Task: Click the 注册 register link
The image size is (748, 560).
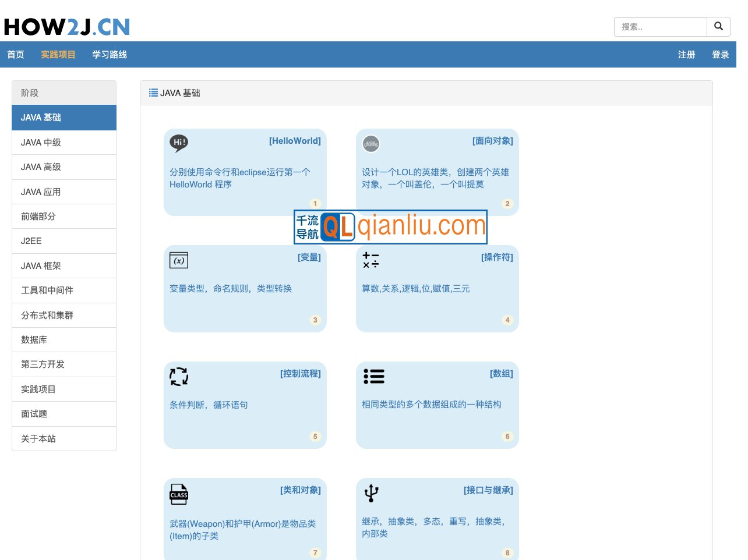Action: [686, 55]
